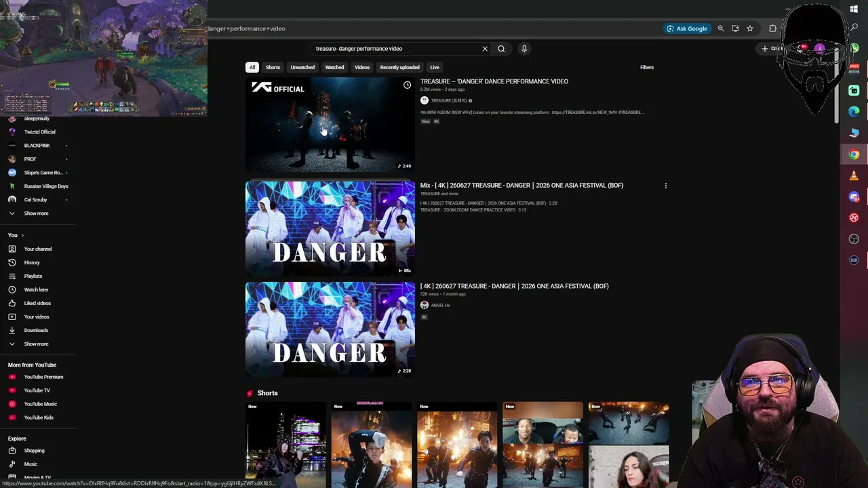868x488 pixels.
Task: Open the TREASURE channel name link
Action: [x=449, y=100]
